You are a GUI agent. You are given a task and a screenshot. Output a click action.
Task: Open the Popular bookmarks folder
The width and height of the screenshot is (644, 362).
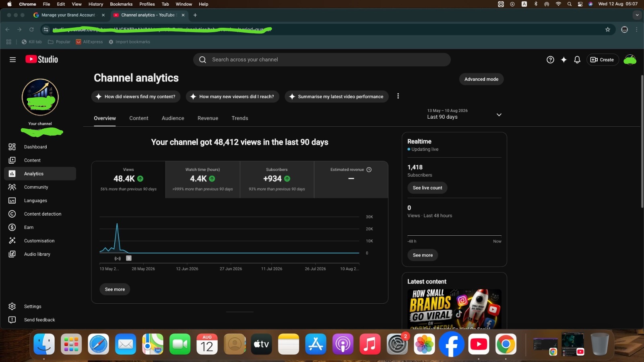[x=59, y=42]
